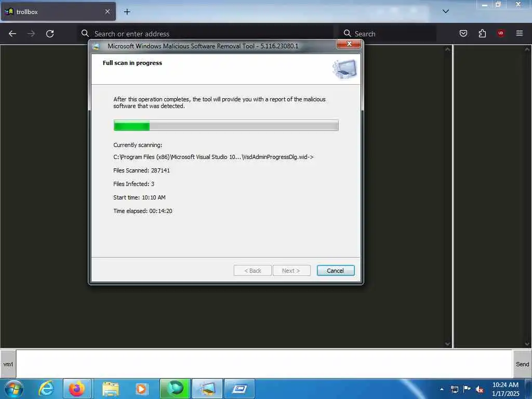Switch to Malicious Software Removal Tool taskbar button

point(207,389)
